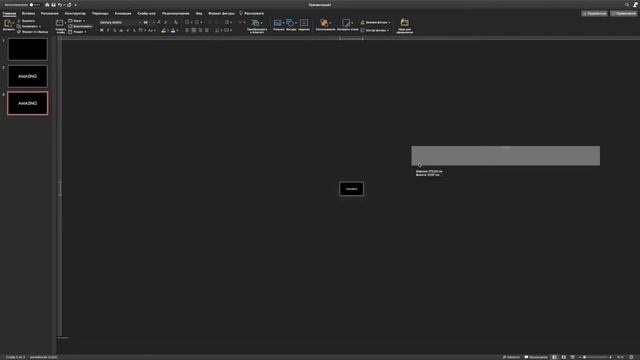Viewport: 640px width, 360px height.
Task: Click the Reset (Восстановить) slide button
Action: pyautogui.click(x=80, y=26)
